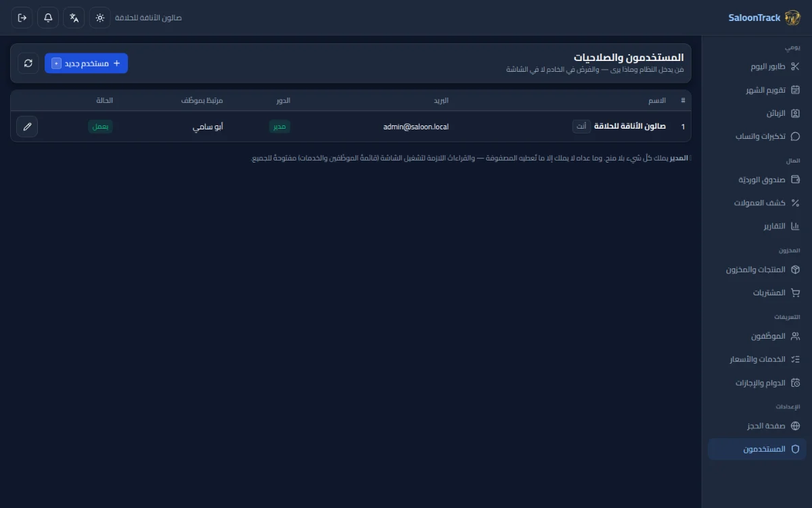Open التقارير in the sidebar
Screen dimensions: 812x508
pos(757,226)
